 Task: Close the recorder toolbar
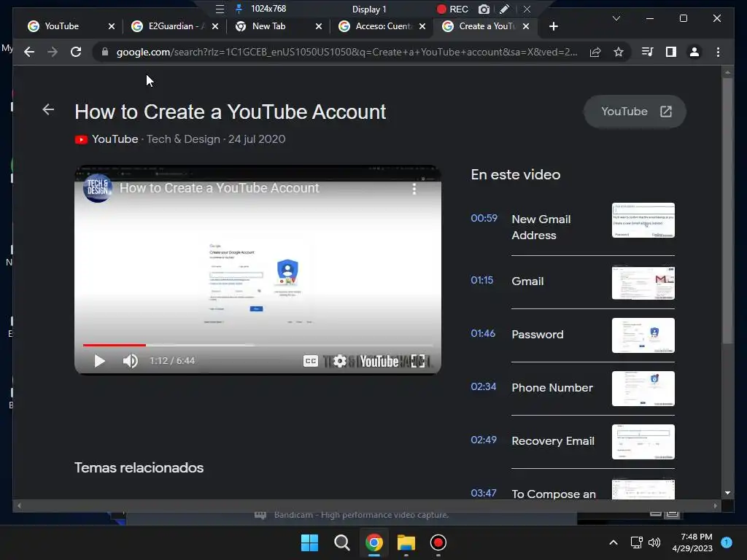pyautogui.click(x=527, y=9)
